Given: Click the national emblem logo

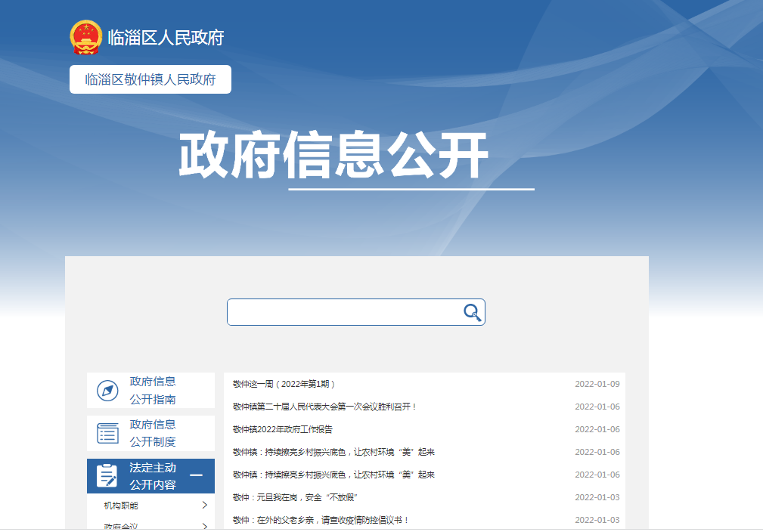Looking at the screenshot, I should coord(85,37).
